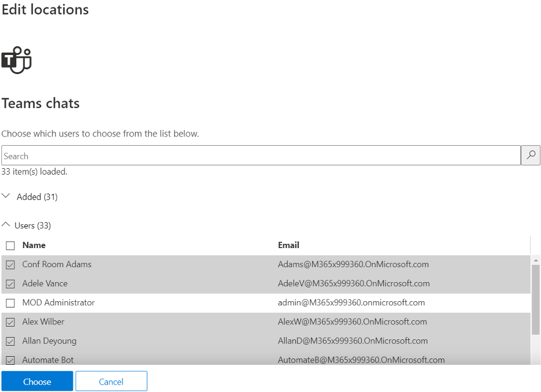Click the Choose button

37,381
